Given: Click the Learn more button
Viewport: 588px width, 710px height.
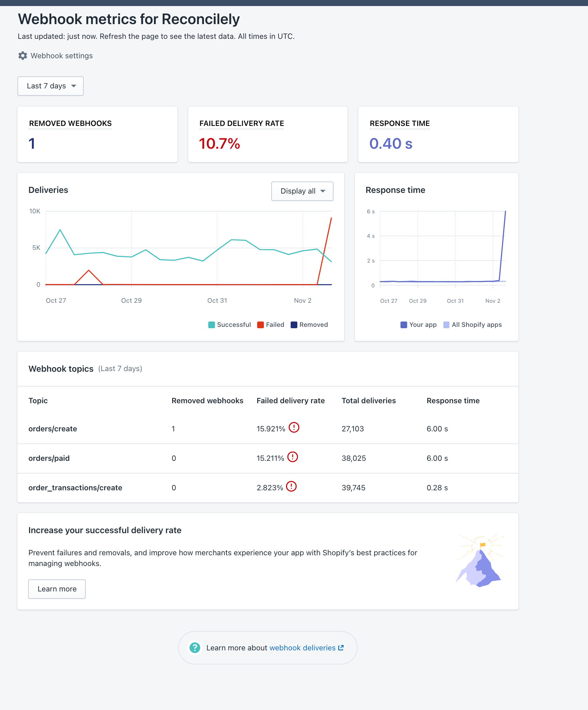Looking at the screenshot, I should tap(57, 589).
